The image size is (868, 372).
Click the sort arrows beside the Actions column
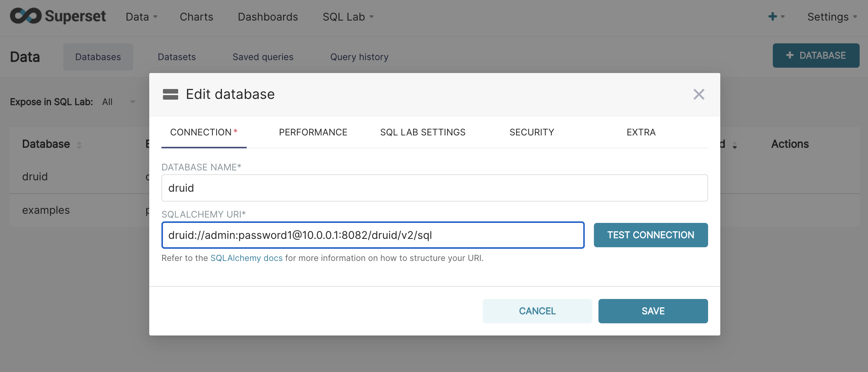coord(734,145)
